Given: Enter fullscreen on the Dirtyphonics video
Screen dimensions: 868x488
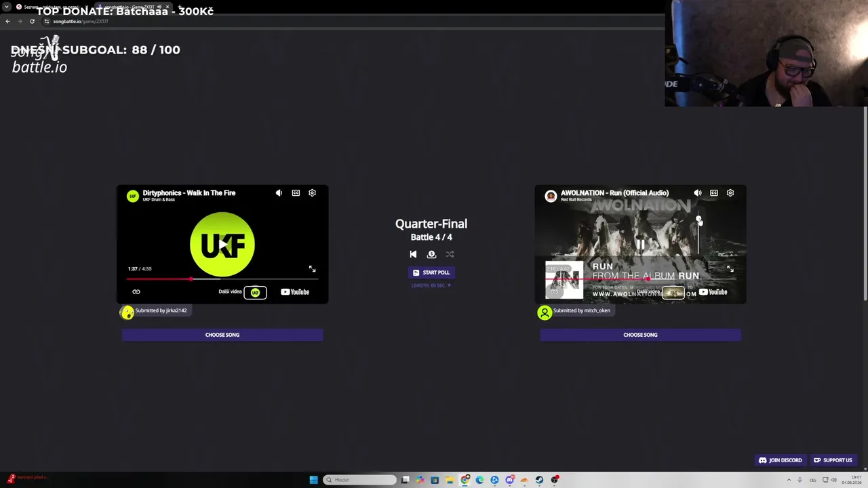Looking at the screenshot, I should pos(312,269).
